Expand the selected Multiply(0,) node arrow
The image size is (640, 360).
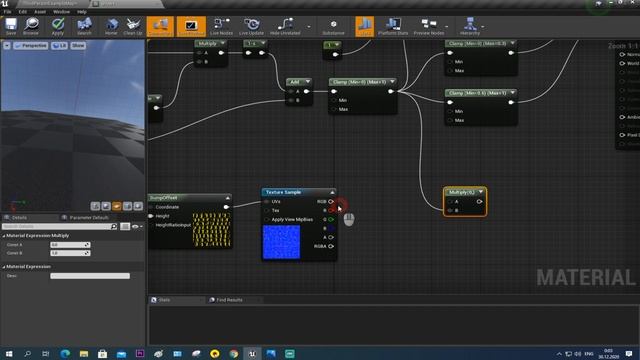[x=481, y=191]
